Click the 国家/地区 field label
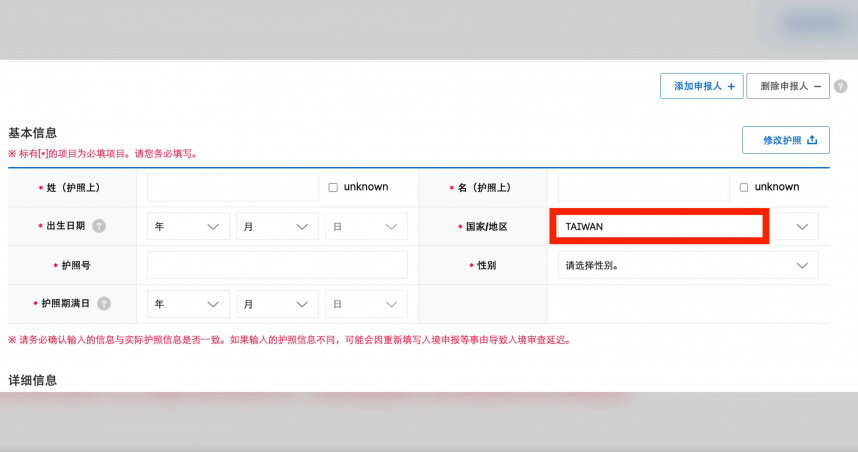The height and width of the screenshot is (452, 858). 486,227
